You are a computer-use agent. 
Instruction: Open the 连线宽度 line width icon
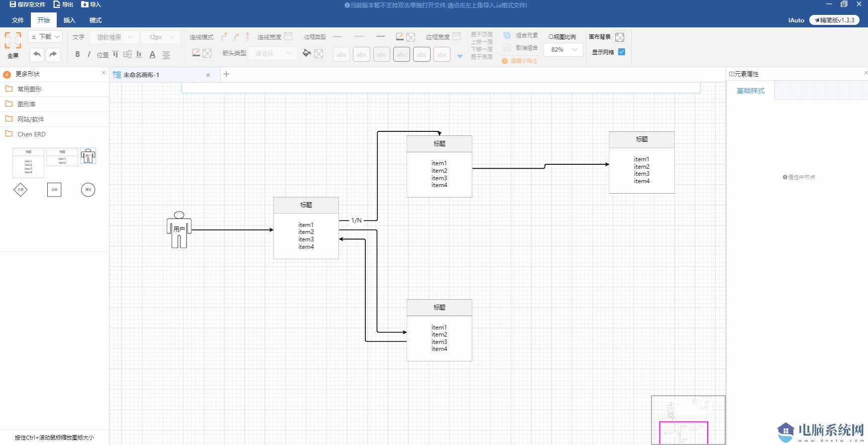288,37
